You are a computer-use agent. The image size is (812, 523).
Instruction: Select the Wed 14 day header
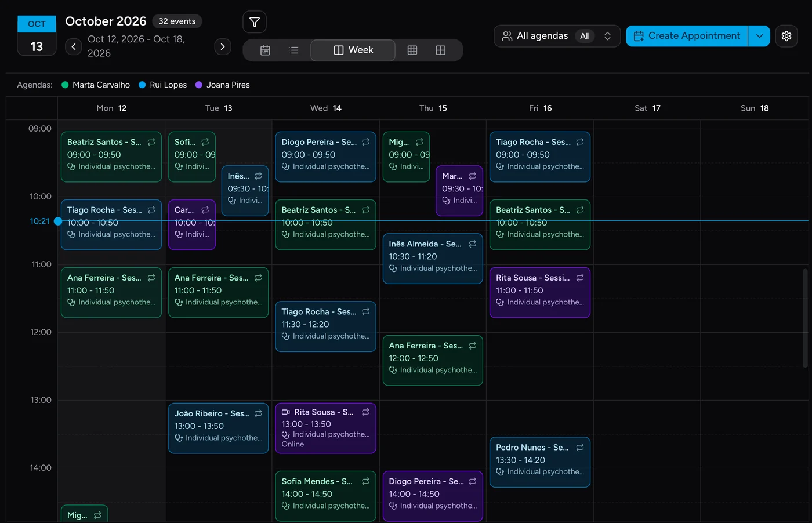[x=326, y=108]
